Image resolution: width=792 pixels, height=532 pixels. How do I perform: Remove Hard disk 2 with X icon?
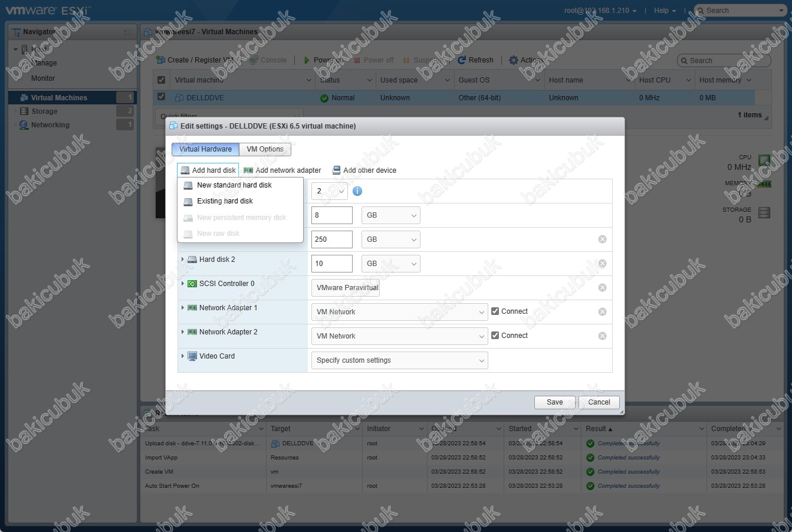pyautogui.click(x=602, y=264)
